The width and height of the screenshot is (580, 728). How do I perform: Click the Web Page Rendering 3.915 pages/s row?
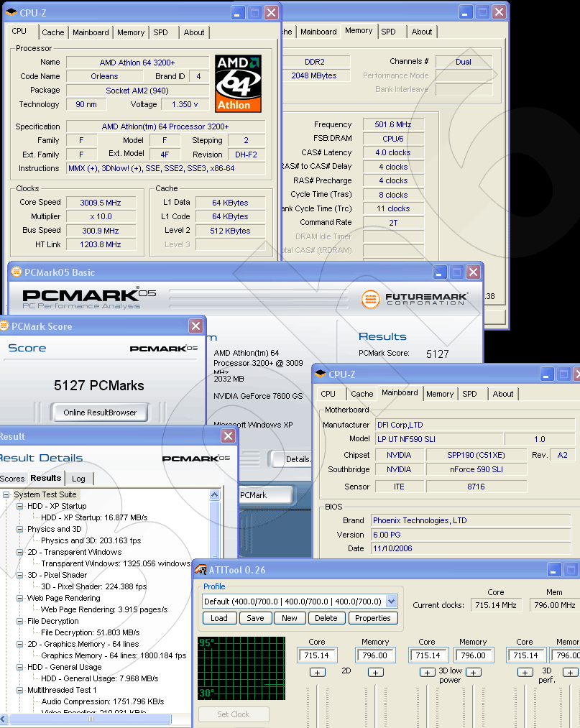tap(104, 609)
